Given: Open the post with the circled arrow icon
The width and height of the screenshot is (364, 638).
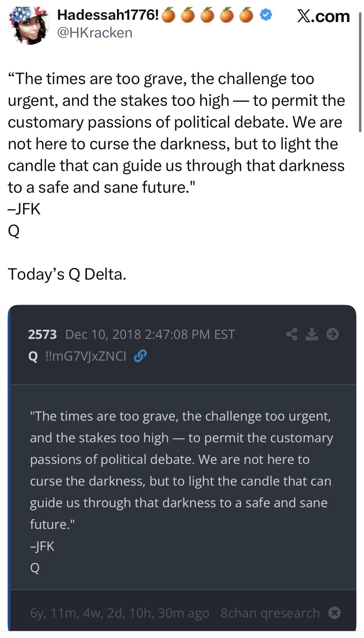Looking at the screenshot, I should pyautogui.click(x=332, y=334).
